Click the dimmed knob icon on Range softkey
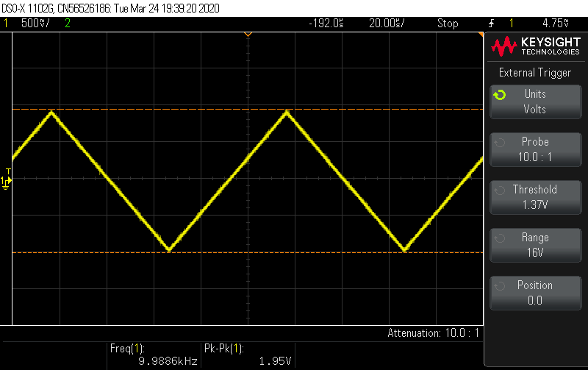This screenshot has width=588, height=370. [x=500, y=238]
